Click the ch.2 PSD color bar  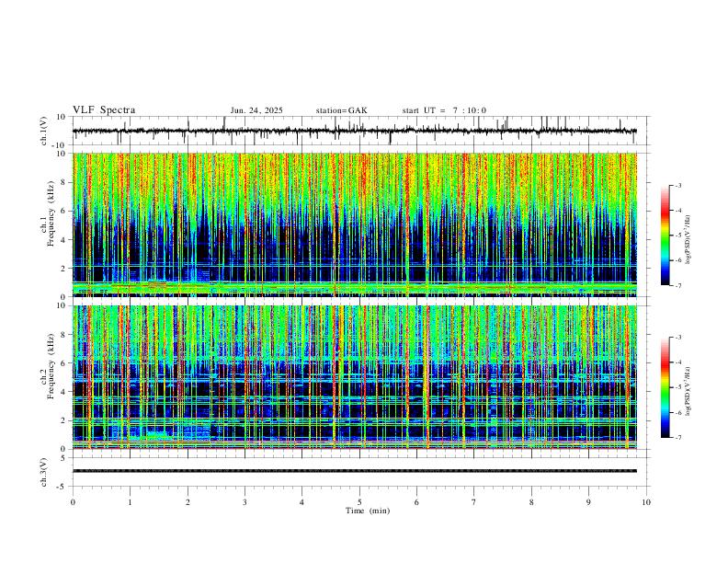pyautogui.click(x=665, y=387)
